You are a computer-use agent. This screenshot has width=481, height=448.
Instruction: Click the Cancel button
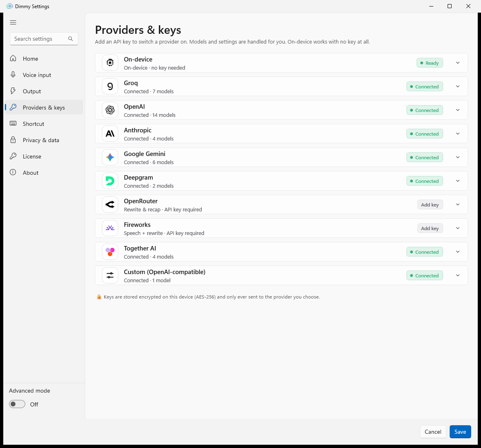tap(432, 431)
